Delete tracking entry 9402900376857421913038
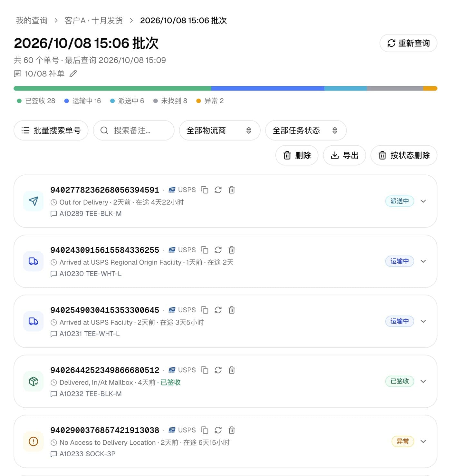Viewport: 451px width, 476px height. point(232,430)
